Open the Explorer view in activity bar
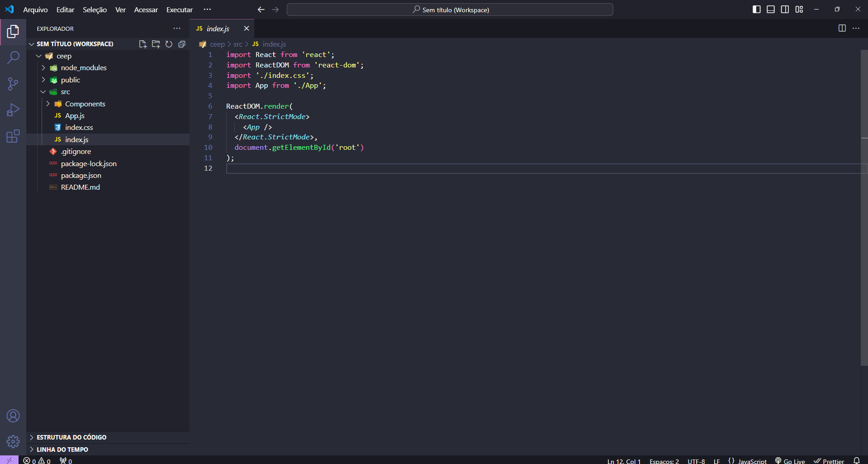The height and width of the screenshot is (464, 868). coord(13,31)
